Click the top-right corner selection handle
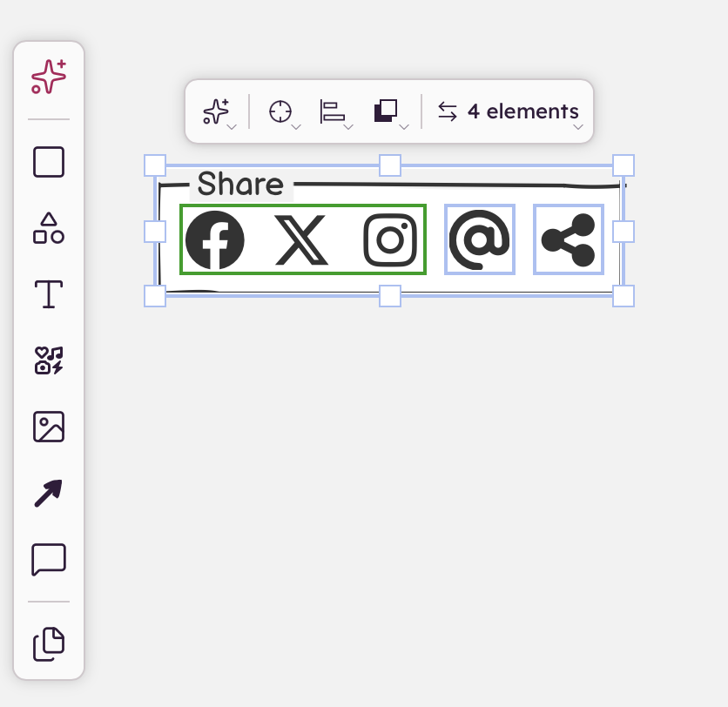The image size is (728, 707). (x=624, y=165)
